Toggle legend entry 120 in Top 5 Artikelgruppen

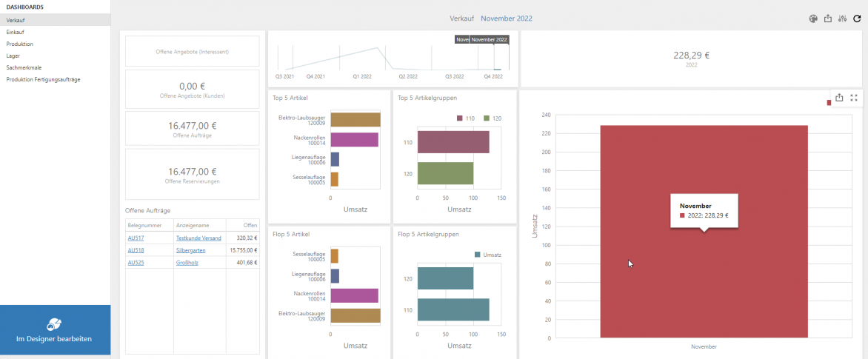click(493, 118)
